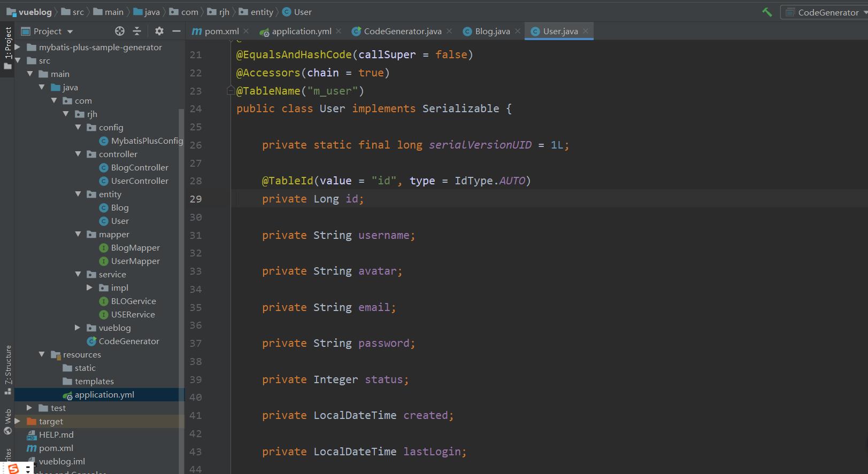Click the serialVersionUID field name
The image size is (868, 474).
(x=480, y=145)
